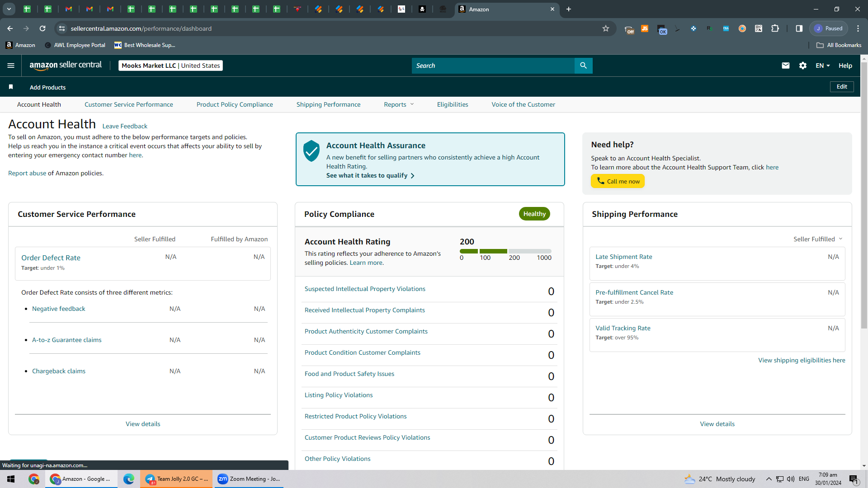Open the Chrome three-dot menu
This screenshot has width=868, height=488.
[x=858, y=28]
